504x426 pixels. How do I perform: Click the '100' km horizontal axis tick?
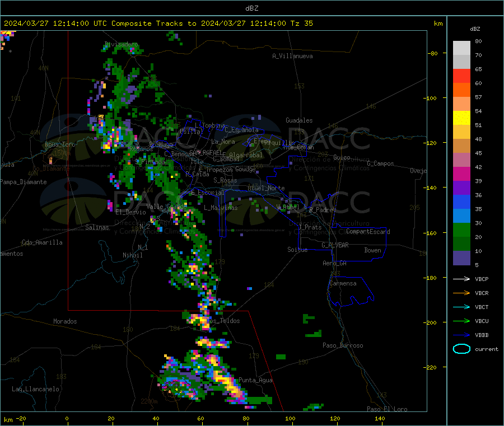pos(290,418)
